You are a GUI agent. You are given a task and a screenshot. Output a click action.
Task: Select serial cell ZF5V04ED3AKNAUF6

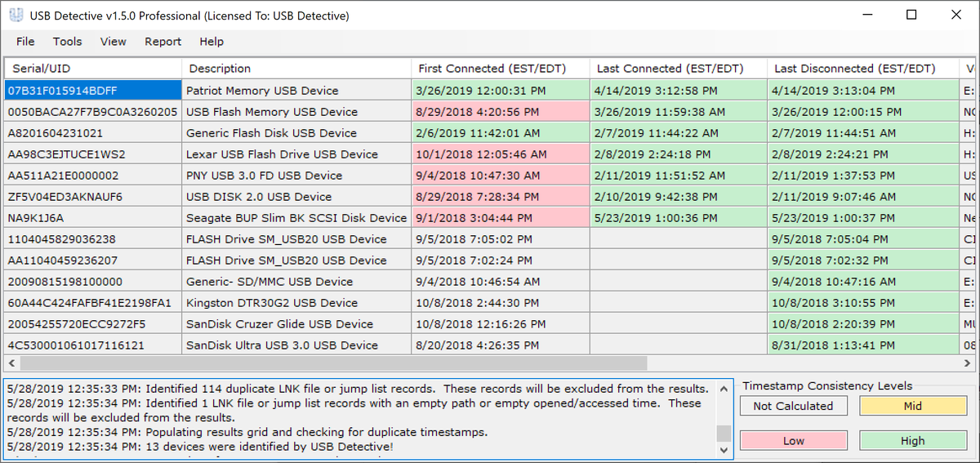93,197
